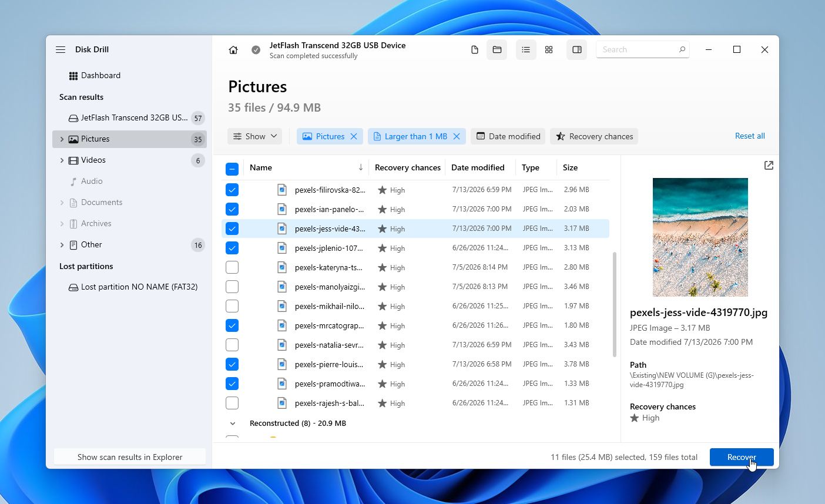The height and width of the screenshot is (504, 825).
Task: Toggle the select-all checkbox in header
Action: 232,169
